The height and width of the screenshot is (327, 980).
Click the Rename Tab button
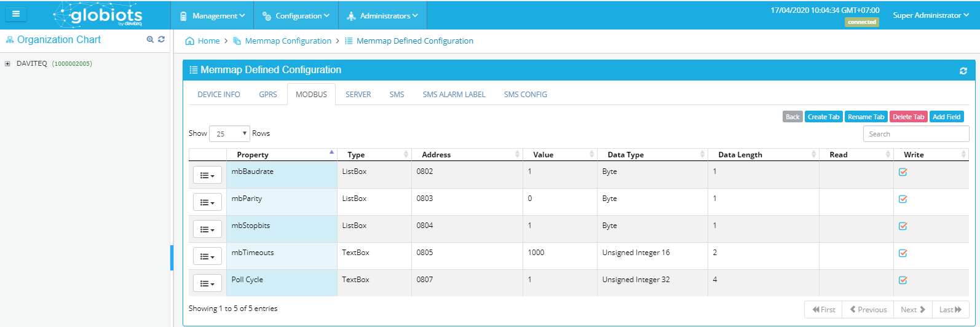[866, 117]
